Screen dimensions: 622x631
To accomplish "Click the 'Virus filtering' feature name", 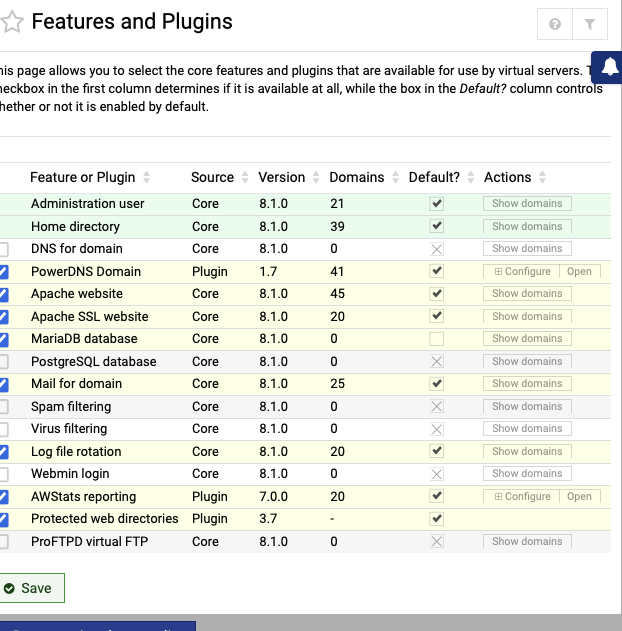I will tap(69, 429).
